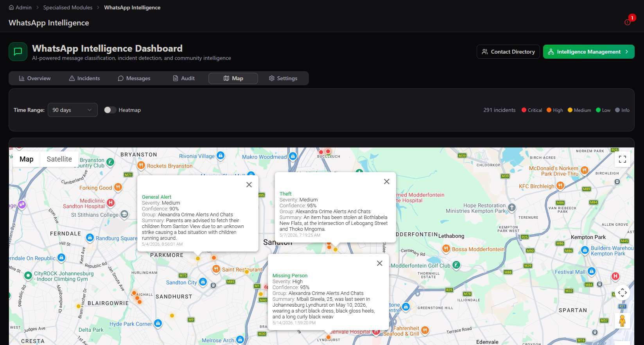Switch to the Overview tab

[x=35, y=78]
